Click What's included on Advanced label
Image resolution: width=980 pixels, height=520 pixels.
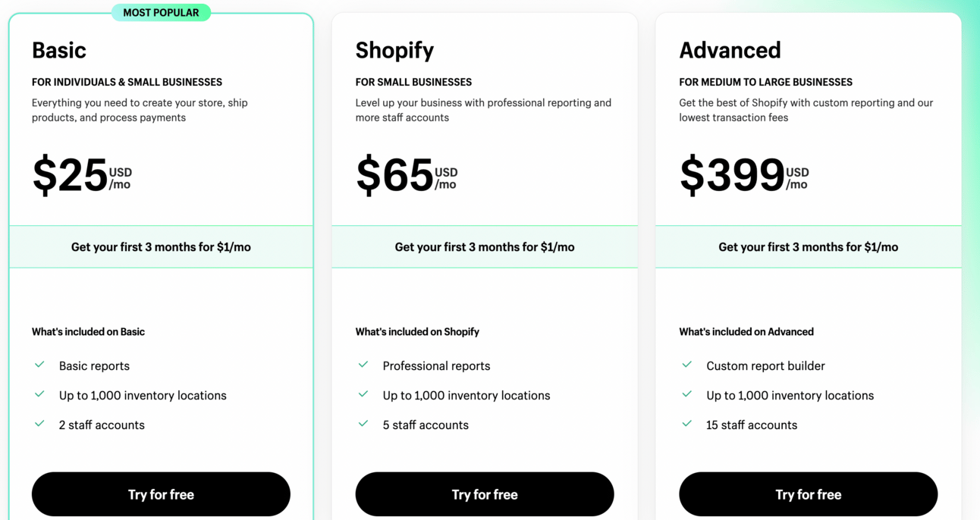click(x=746, y=331)
